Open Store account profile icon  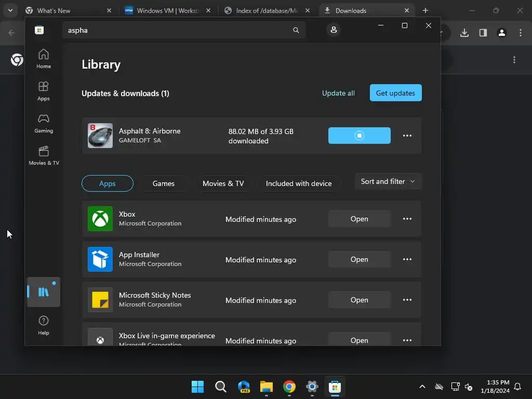[334, 30]
